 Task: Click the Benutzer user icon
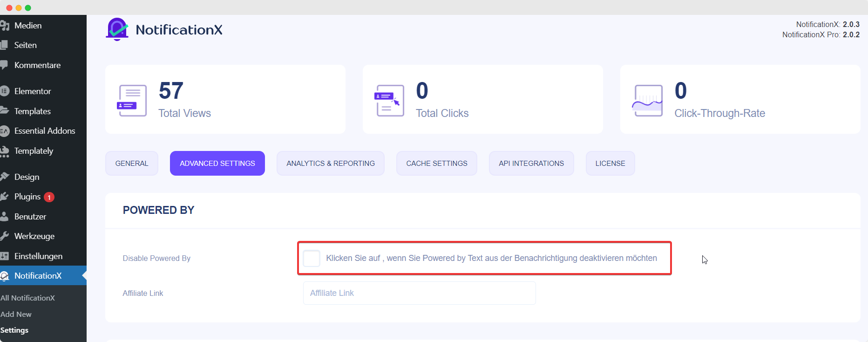point(4,217)
